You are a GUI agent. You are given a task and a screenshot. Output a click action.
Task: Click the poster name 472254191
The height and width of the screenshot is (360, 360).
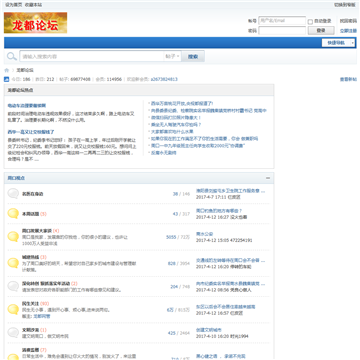[240, 240]
